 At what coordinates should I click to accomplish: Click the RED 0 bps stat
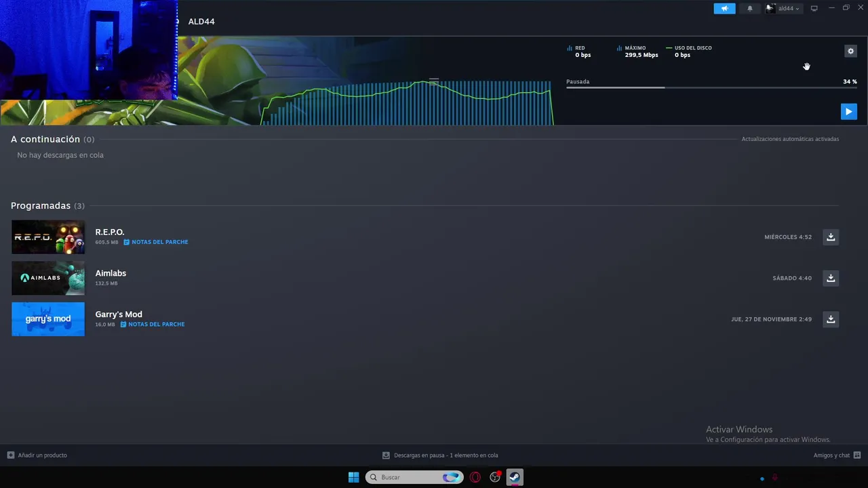point(579,52)
